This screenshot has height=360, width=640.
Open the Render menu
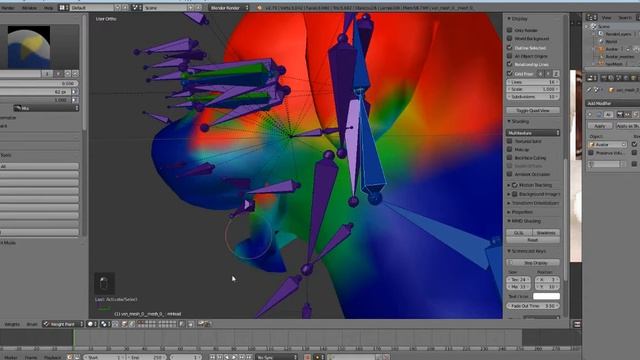tap(8, 8)
